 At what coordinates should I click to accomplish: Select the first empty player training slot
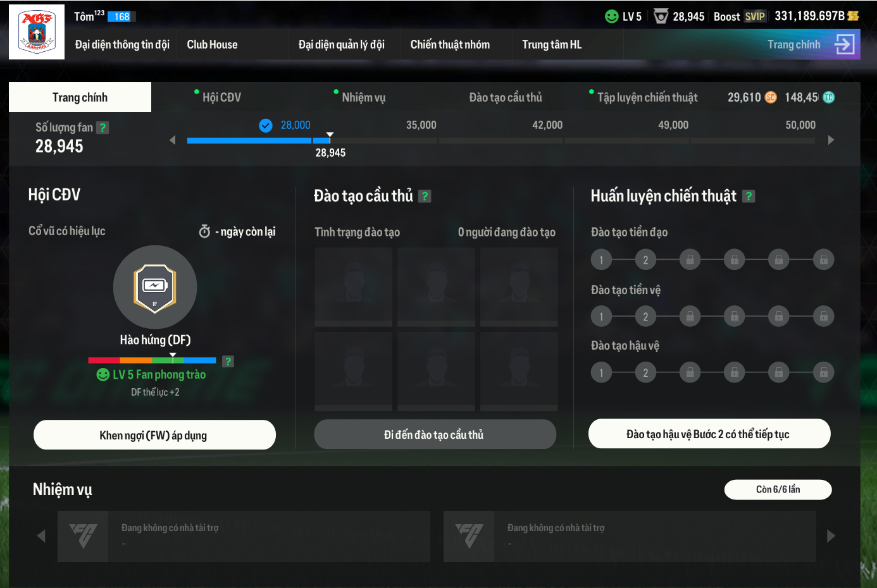(x=353, y=286)
